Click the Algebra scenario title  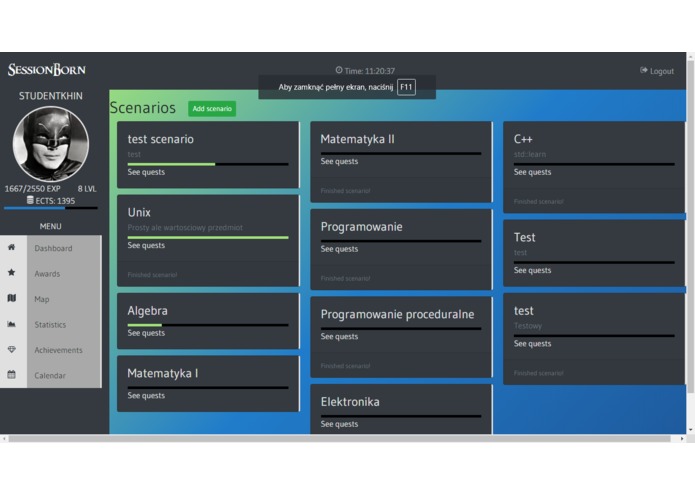click(148, 311)
